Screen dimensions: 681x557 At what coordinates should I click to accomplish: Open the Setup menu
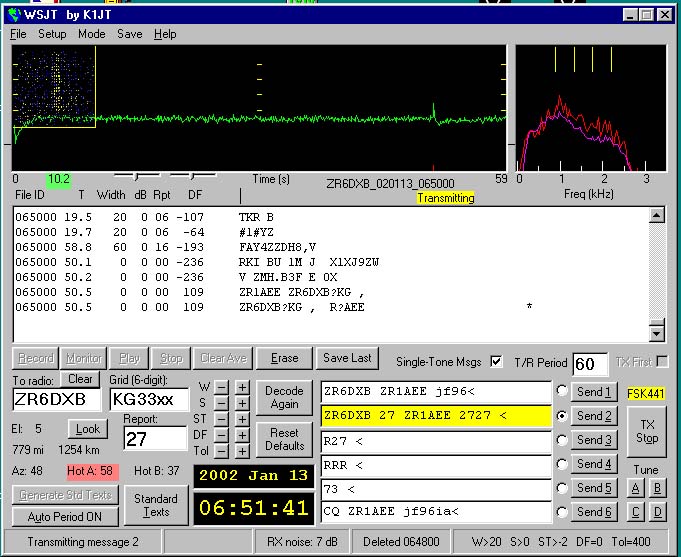(x=52, y=34)
